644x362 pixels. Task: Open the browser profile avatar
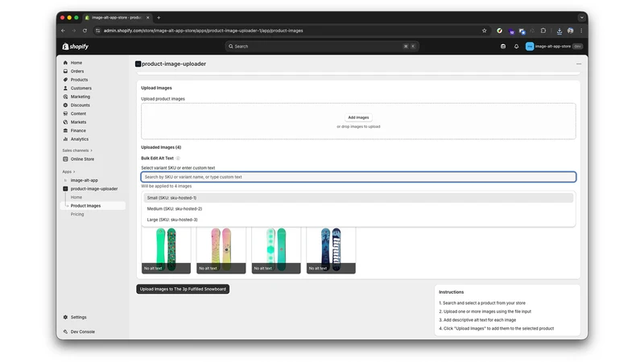pyautogui.click(x=571, y=31)
